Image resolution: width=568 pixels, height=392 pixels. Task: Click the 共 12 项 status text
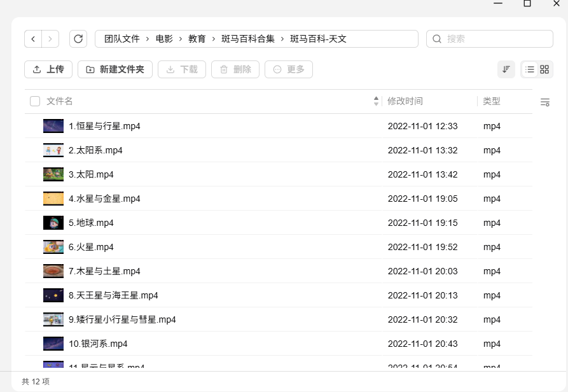coord(36,381)
